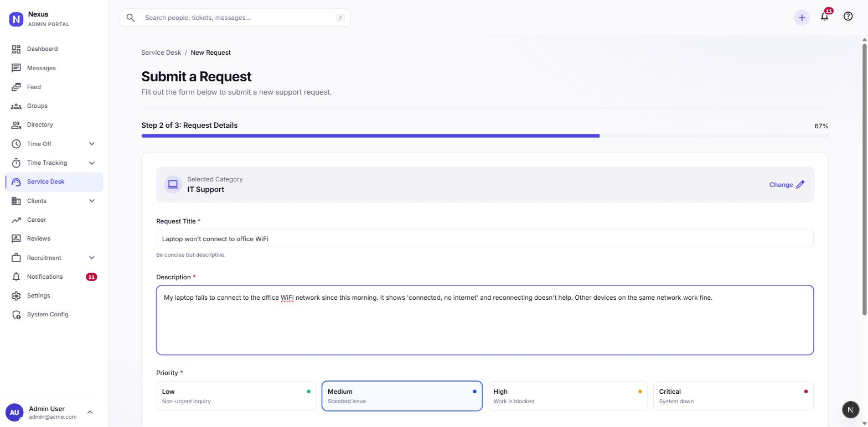The width and height of the screenshot is (868, 427).
Task: Open Messages in sidebar
Action: click(54, 68)
